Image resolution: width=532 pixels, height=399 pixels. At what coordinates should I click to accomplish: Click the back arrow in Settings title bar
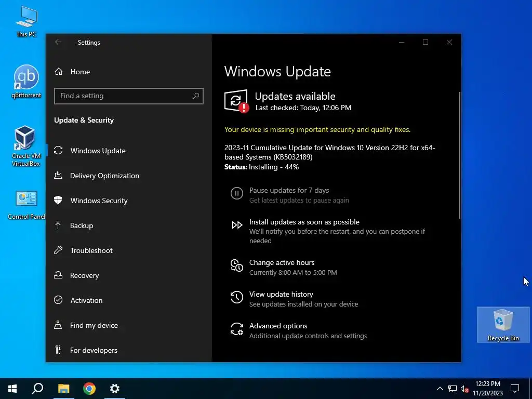point(58,42)
